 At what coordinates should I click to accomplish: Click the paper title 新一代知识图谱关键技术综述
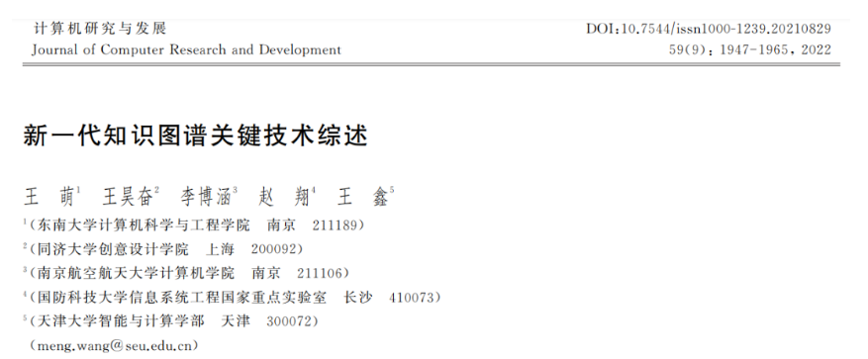coord(195,135)
